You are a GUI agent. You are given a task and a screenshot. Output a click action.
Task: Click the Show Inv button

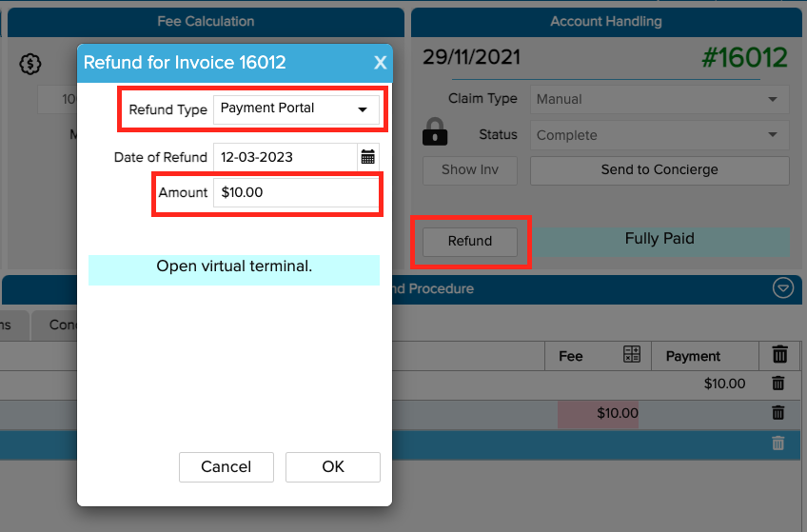click(470, 170)
